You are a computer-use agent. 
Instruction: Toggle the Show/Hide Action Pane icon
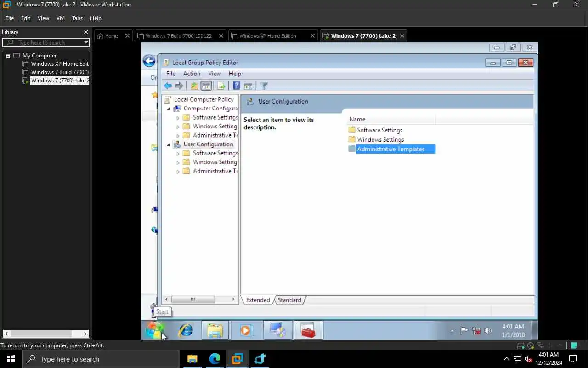pos(248,86)
